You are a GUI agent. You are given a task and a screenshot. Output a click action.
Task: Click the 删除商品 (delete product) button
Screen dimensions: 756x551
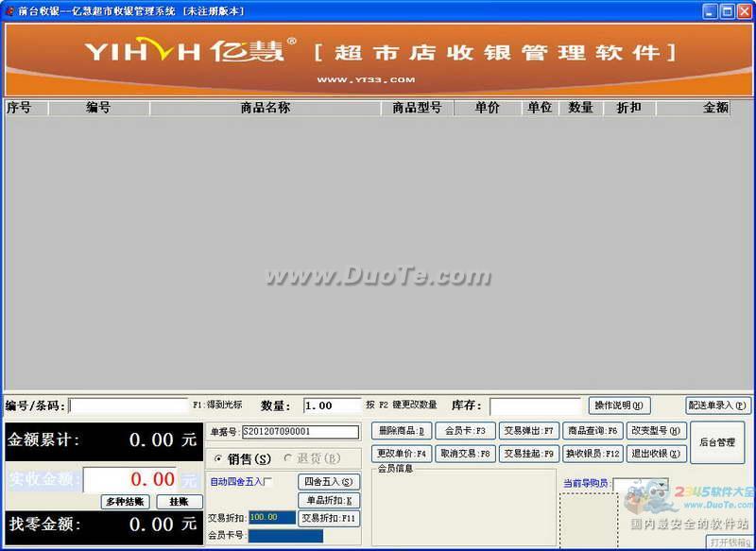click(x=401, y=431)
